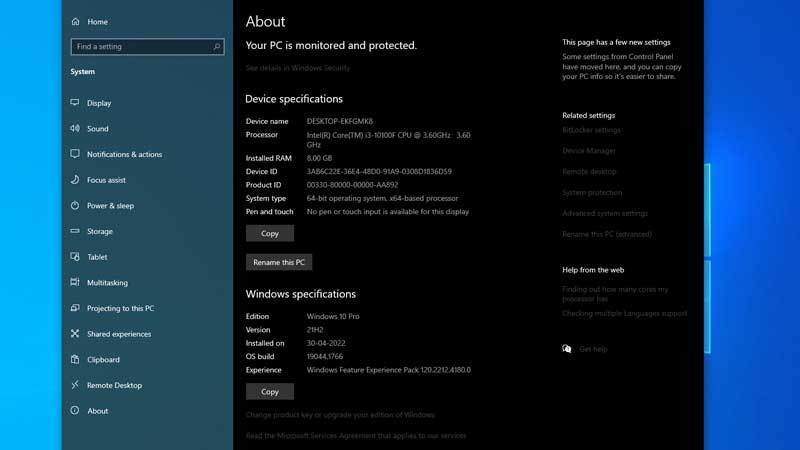Image resolution: width=800 pixels, height=450 pixels.
Task: Click the Clipboard icon
Action: pos(75,359)
